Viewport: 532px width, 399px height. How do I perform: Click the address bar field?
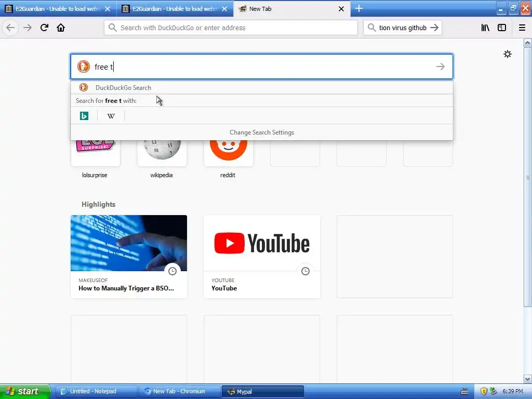231,28
